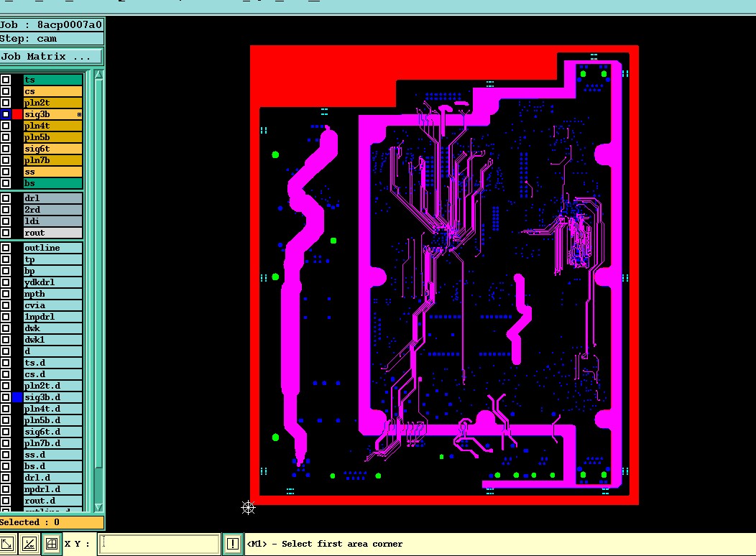Viewport: 756px width, 556px height.
Task: Click the small marker on sig3b row
Action: point(79,115)
